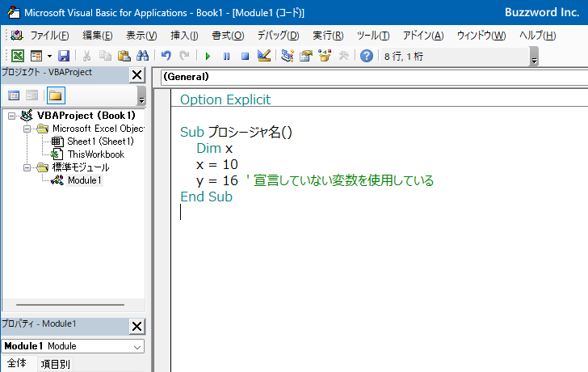
Task: Open the ウィンドウ(W) menu
Action: [481, 36]
